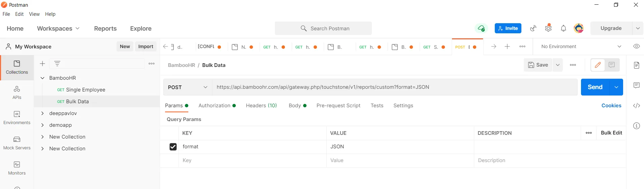644x189 pixels.
Task: Click the plus icon to create a collection
Action: pos(42,64)
